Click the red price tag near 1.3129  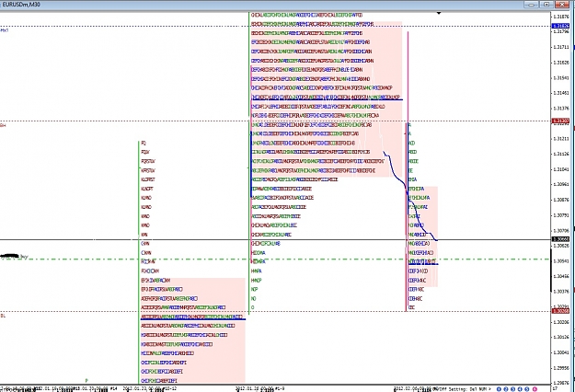pyautogui.click(x=560, y=121)
